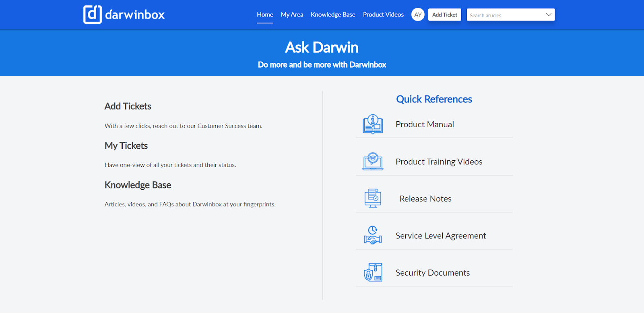Click the Add Ticket button
The height and width of the screenshot is (313, 644).
tap(445, 15)
